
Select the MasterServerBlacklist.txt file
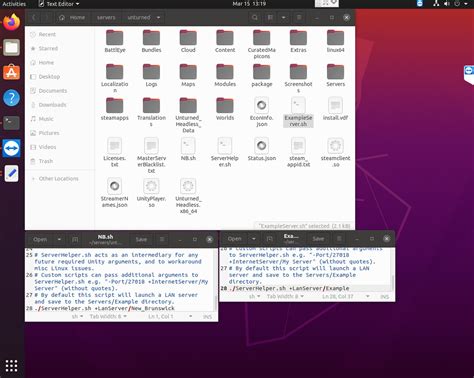151,156
